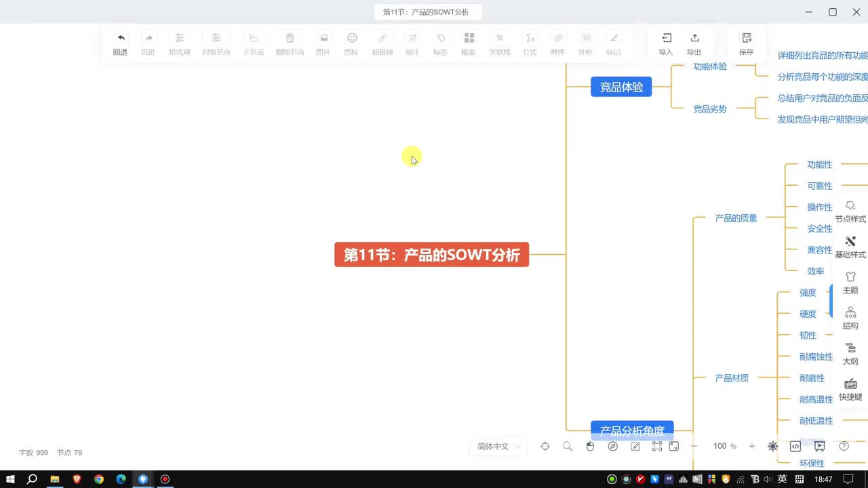This screenshot has width=868, height=488.
Task: Show the 快捷键 keyboard shortcuts panel
Action: pyautogui.click(x=850, y=390)
